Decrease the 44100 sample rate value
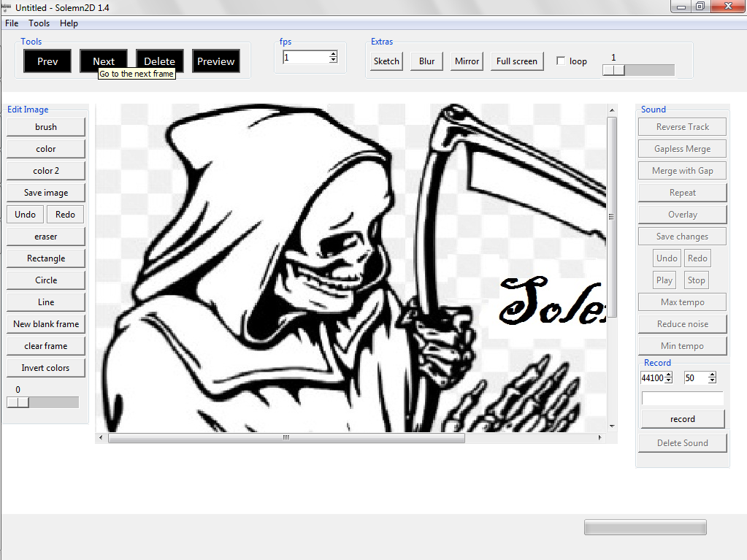The width and height of the screenshot is (747, 560). [x=668, y=381]
